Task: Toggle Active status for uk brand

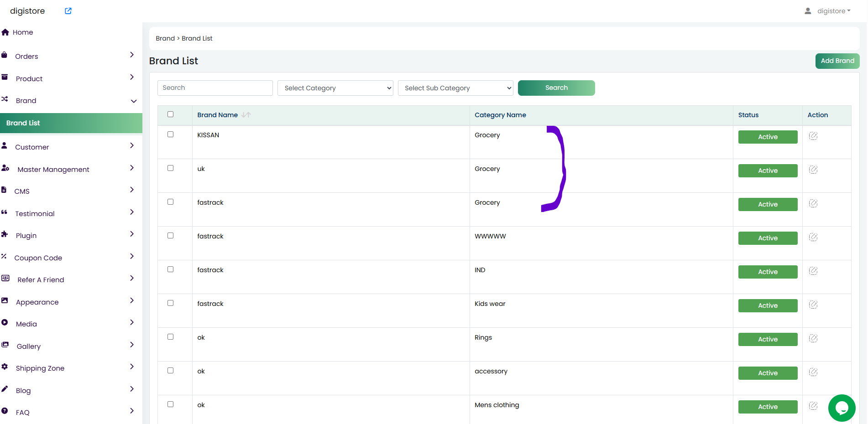Action: 768,171
